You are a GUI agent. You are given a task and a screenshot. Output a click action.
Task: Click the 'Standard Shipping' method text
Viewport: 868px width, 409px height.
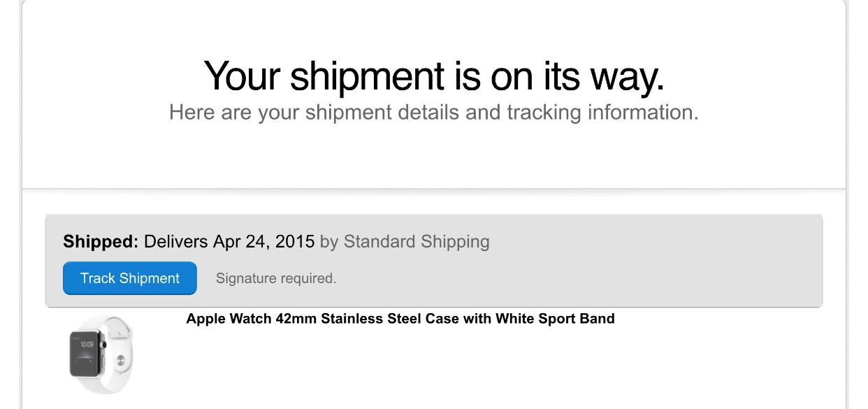point(417,242)
